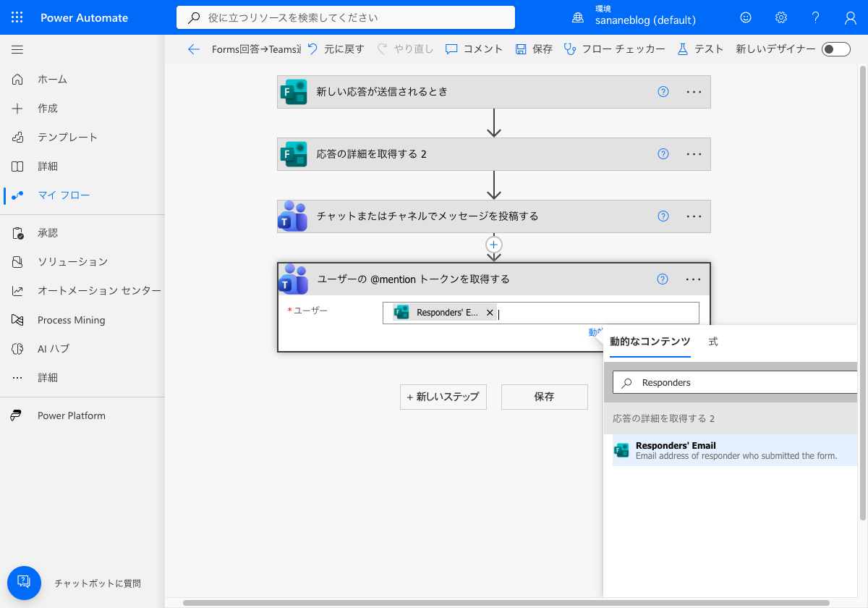Click inside the ユーザー input field
Viewport: 868px width, 608px height.
click(540, 313)
